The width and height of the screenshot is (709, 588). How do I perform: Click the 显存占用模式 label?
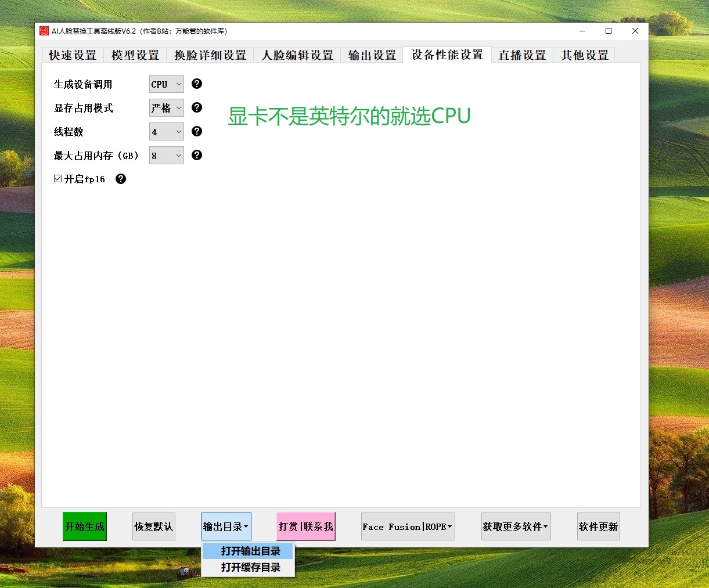point(83,108)
